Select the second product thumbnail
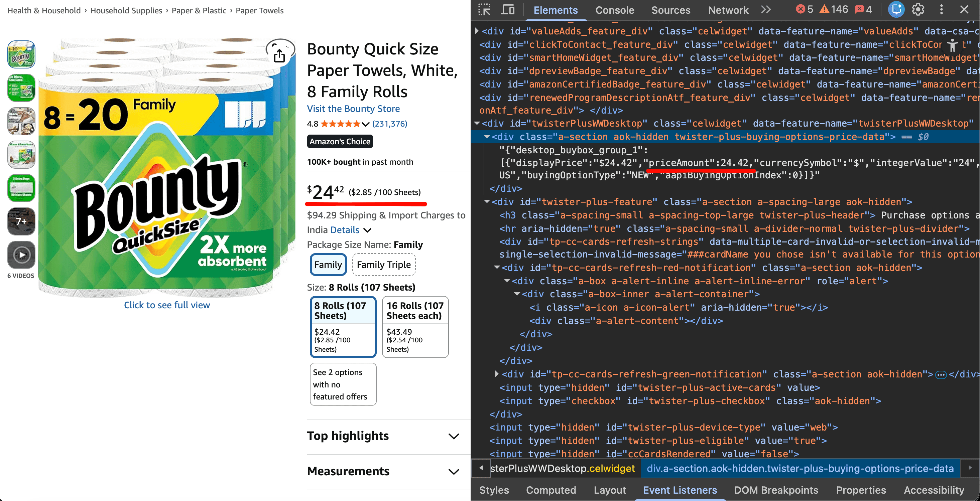Image resolution: width=980 pixels, height=501 pixels. point(21,88)
